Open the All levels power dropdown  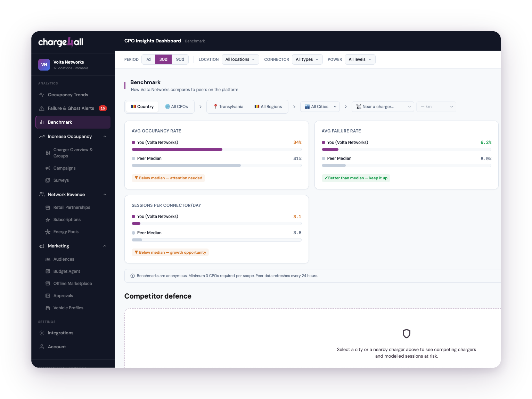360,59
